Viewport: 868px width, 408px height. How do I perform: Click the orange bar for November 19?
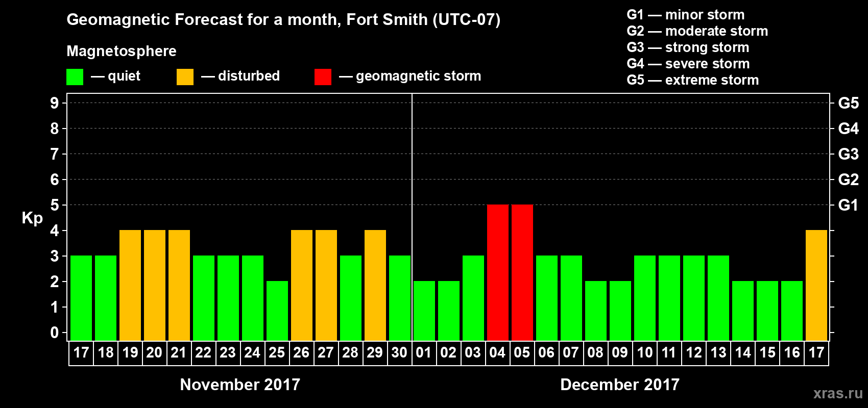pos(130,285)
